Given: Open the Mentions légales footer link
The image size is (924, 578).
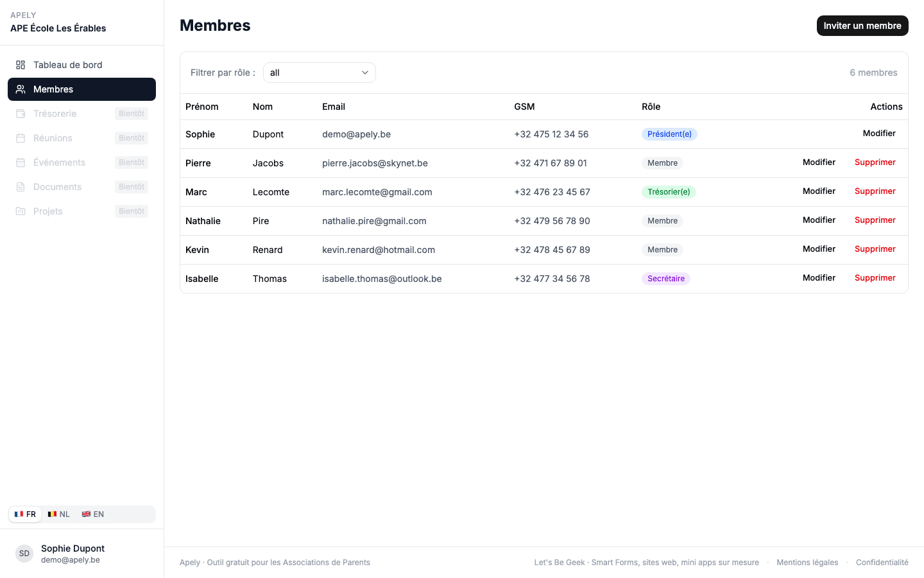Looking at the screenshot, I should (807, 563).
